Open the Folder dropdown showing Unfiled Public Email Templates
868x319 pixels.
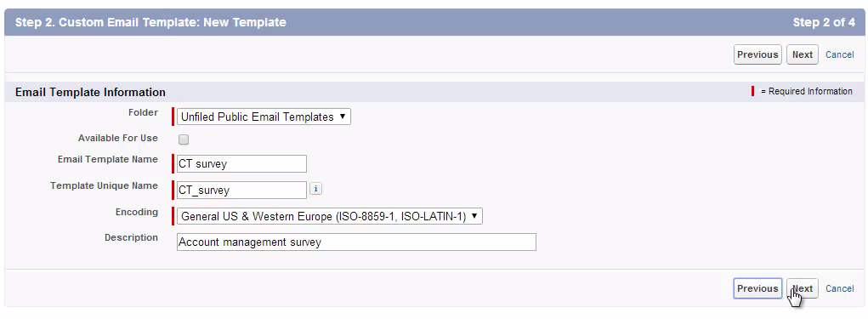pyautogui.click(x=264, y=117)
